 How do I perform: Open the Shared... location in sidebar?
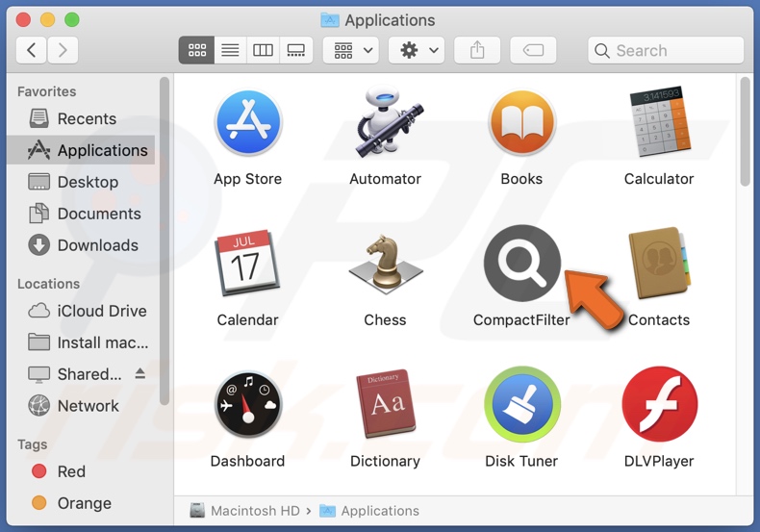81,374
